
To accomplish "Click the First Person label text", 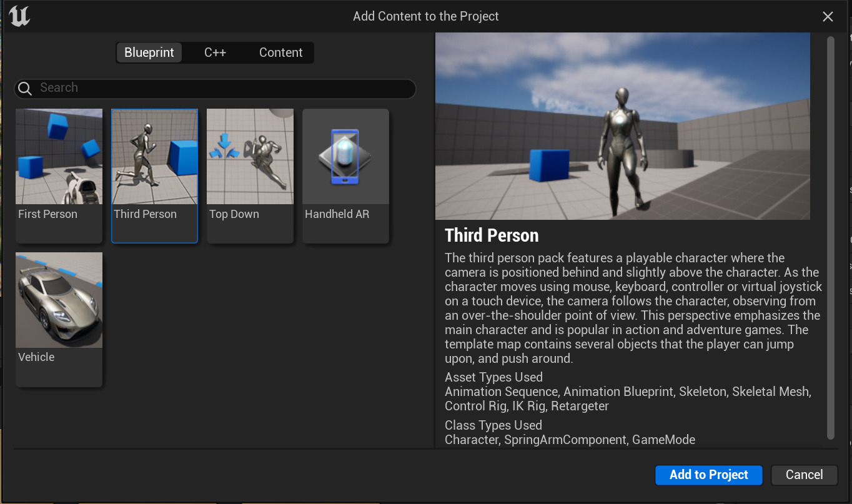I will (x=47, y=214).
